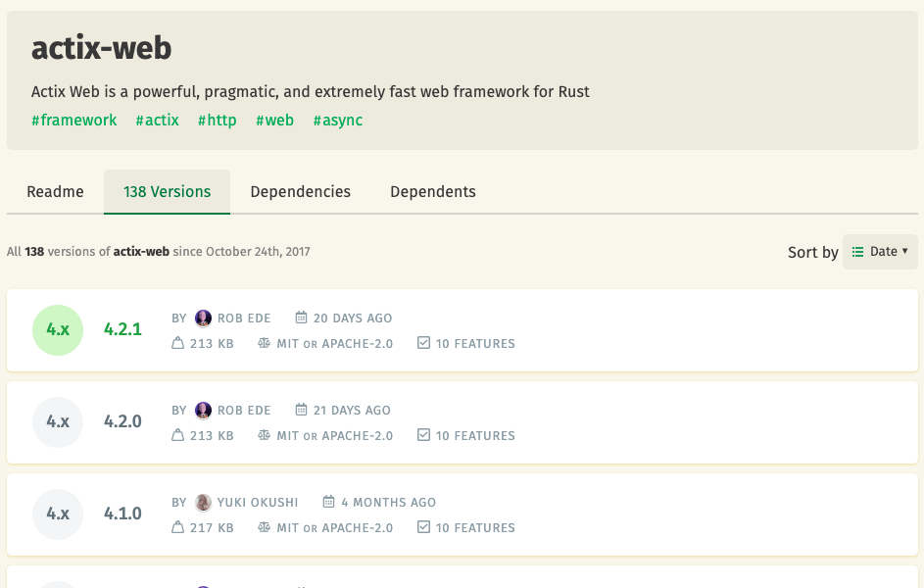This screenshot has width=924, height=588.
Task: Open version 4.2.0 link
Action: (122, 421)
